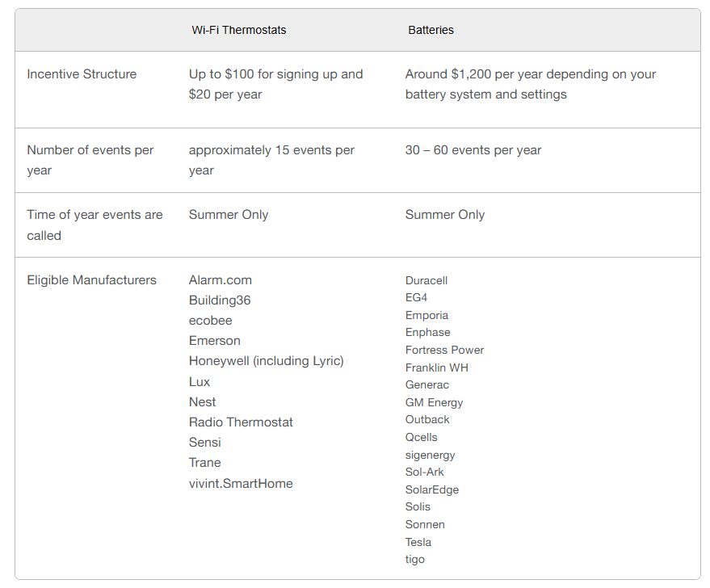Click the Wi-Fi Thermostats column header
Image resolution: width=710 pixels, height=588 pixels.
tap(238, 30)
